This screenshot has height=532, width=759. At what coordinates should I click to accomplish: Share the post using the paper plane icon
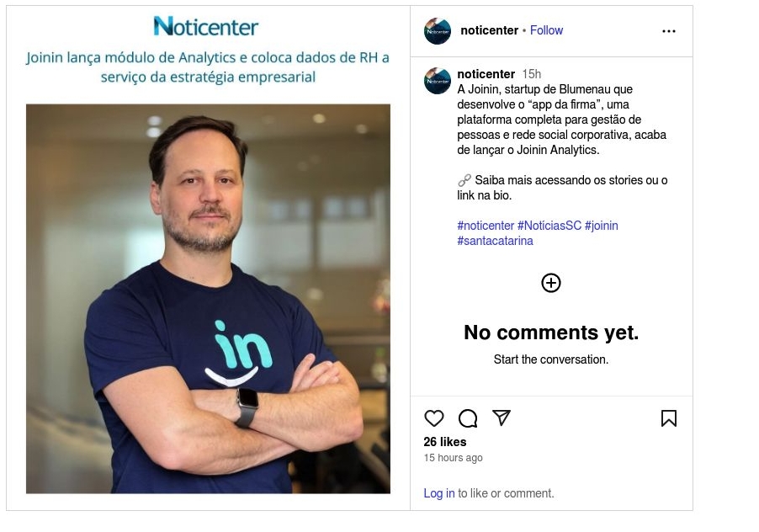coord(502,418)
